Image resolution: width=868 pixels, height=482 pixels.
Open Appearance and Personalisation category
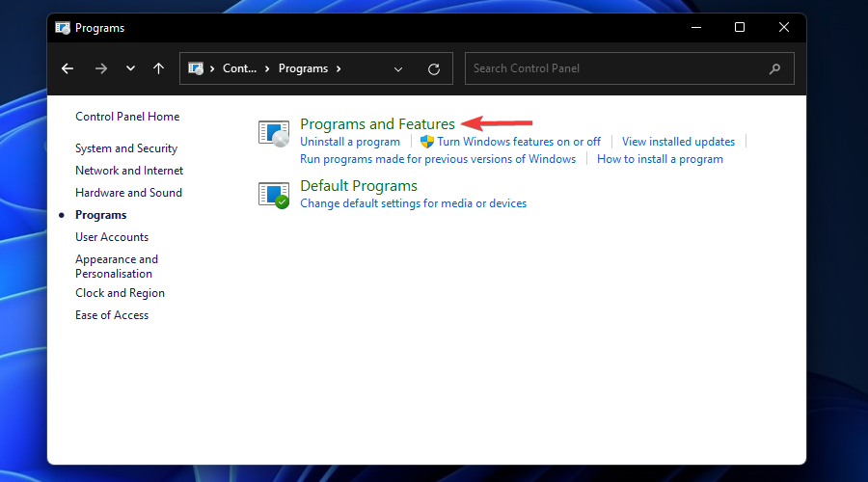pos(117,266)
